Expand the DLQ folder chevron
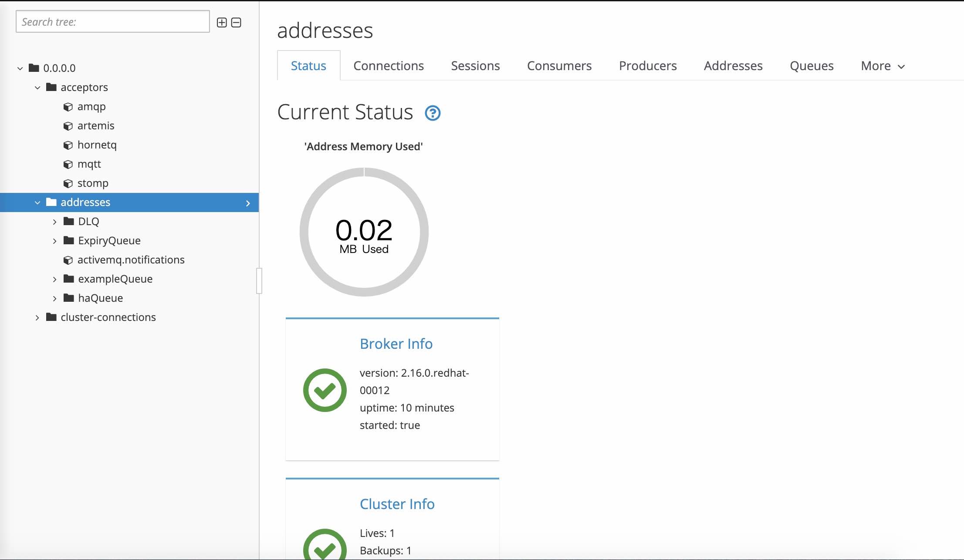The width and height of the screenshot is (964, 560). 54,222
